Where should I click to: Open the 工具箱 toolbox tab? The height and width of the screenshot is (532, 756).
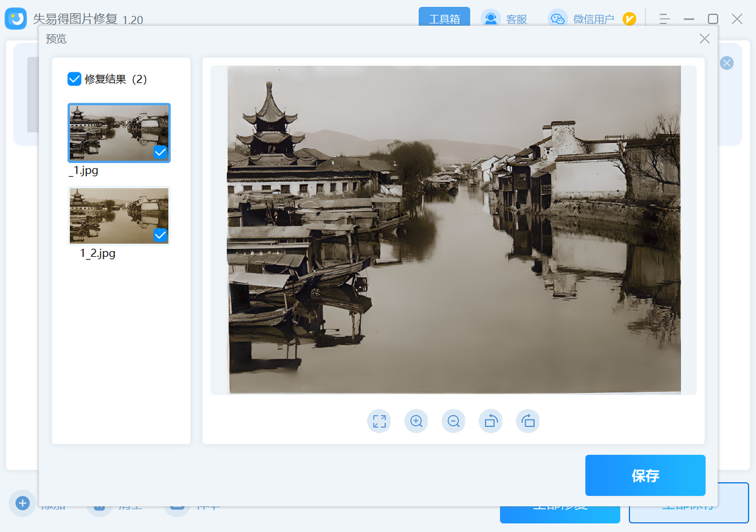click(444, 19)
